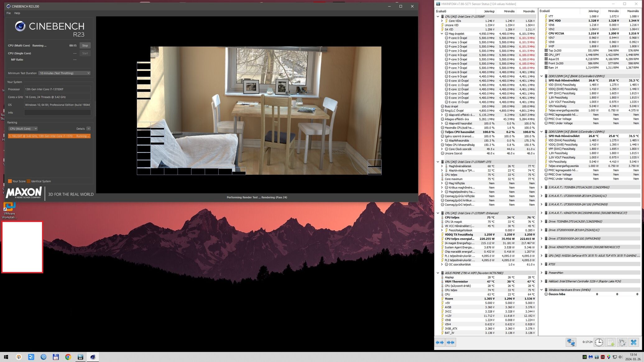The width and height of the screenshot is (644, 362).
Task: Expand S.M.A.R.T. TOSHIBA DT01ACA200 section
Action: [541, 187]
